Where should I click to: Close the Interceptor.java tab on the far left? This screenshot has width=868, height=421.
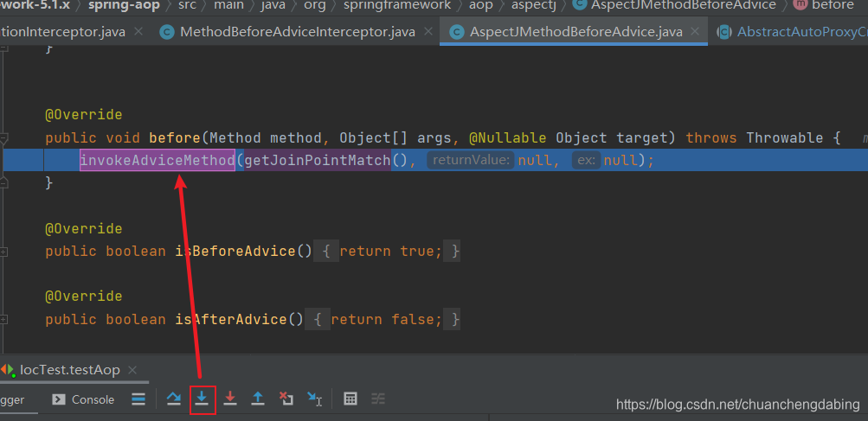[138, 31]
